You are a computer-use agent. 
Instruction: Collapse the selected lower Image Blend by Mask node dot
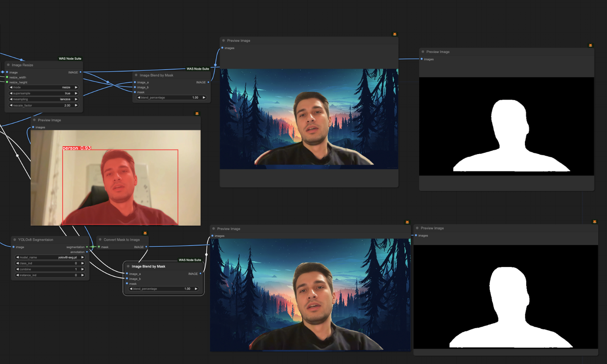pyautogui.click(x=128, y=266)
